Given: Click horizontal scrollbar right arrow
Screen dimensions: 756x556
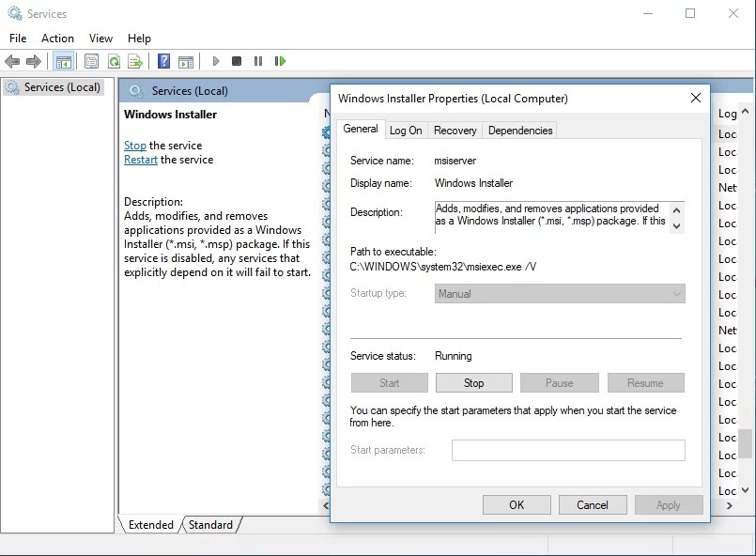Looking at the screenshot, I should (730, 505).
